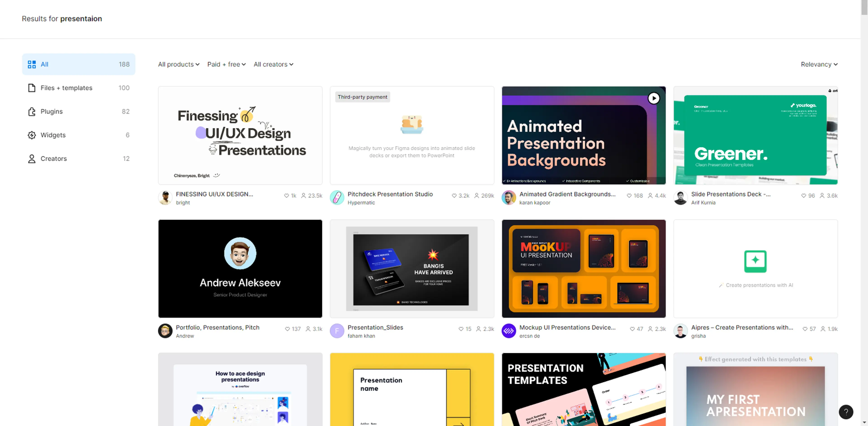Click the users icon for Pitchdeck Presentation Studio

(x=477, y=195)
